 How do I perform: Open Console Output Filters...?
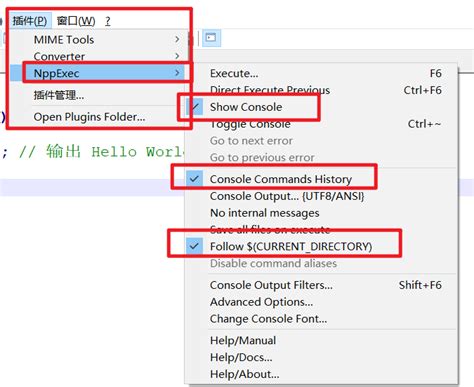click(322, 285)
